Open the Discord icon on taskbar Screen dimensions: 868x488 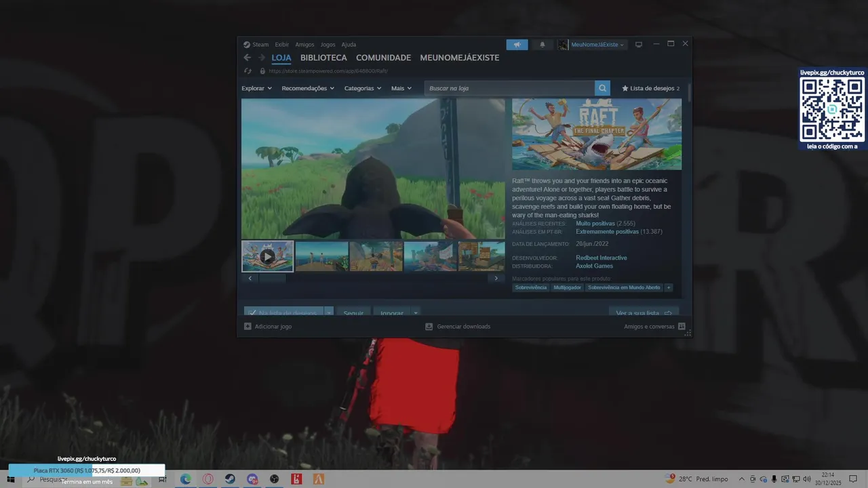tap(252, 479)
